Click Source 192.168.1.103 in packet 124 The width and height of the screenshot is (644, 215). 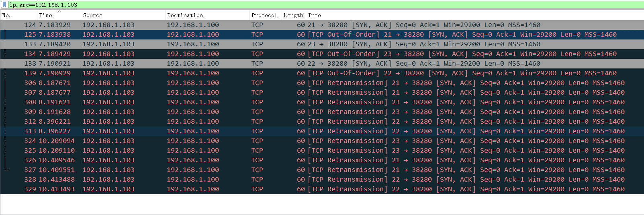(x=108, y=25)
